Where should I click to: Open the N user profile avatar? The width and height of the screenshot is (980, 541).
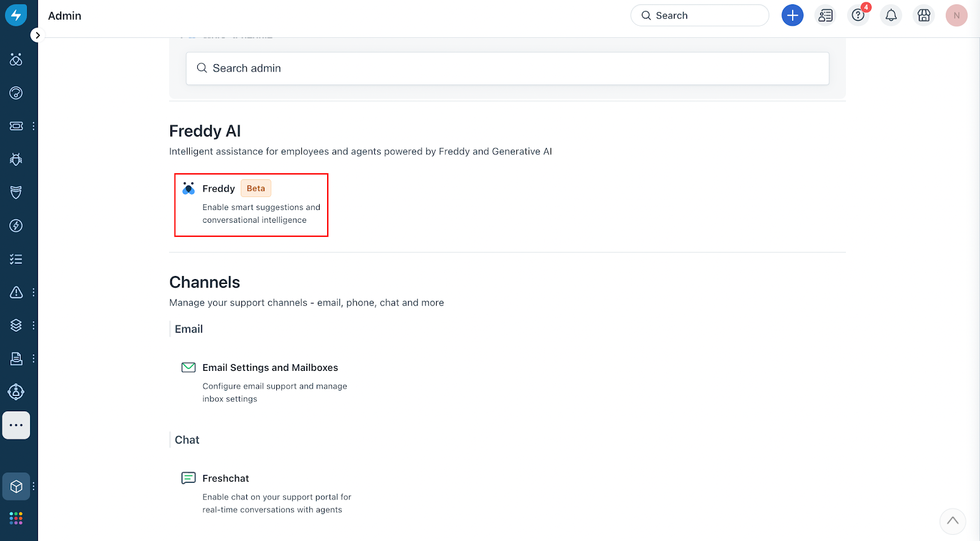957,15
